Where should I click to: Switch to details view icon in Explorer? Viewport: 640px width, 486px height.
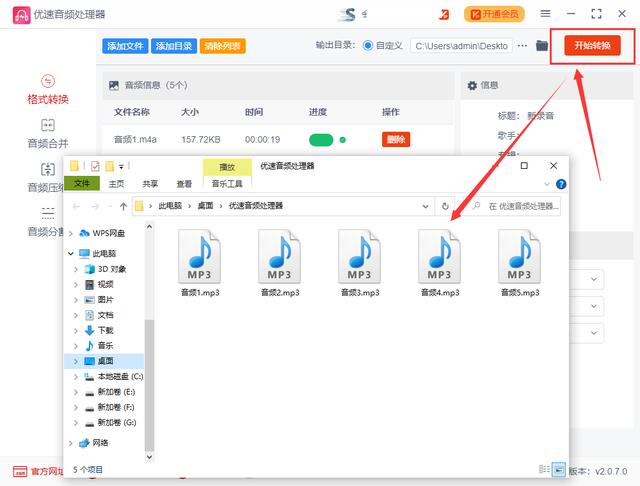(x=544, y=469)
